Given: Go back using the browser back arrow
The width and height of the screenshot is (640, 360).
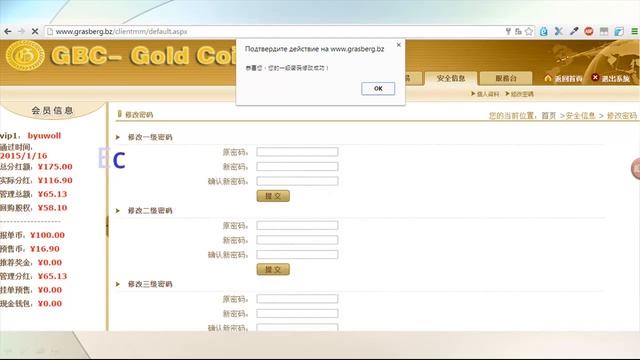Looking at the screenshot, I should click(x=8, y=31).
